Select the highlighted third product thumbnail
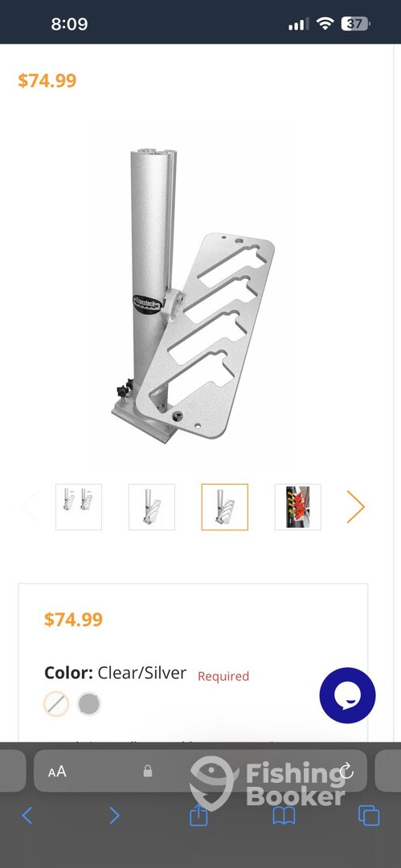Viewport: 401px width, 868px height. click(225, 507)
